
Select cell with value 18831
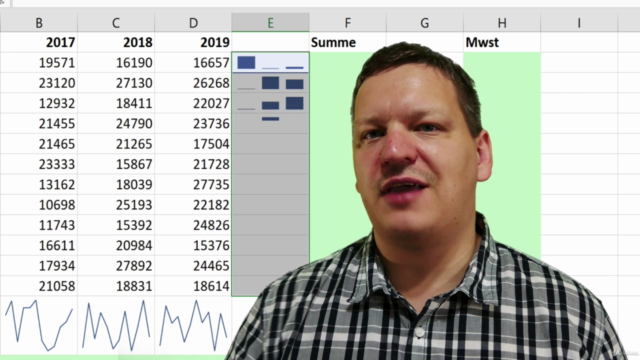(x=116, y=286)
